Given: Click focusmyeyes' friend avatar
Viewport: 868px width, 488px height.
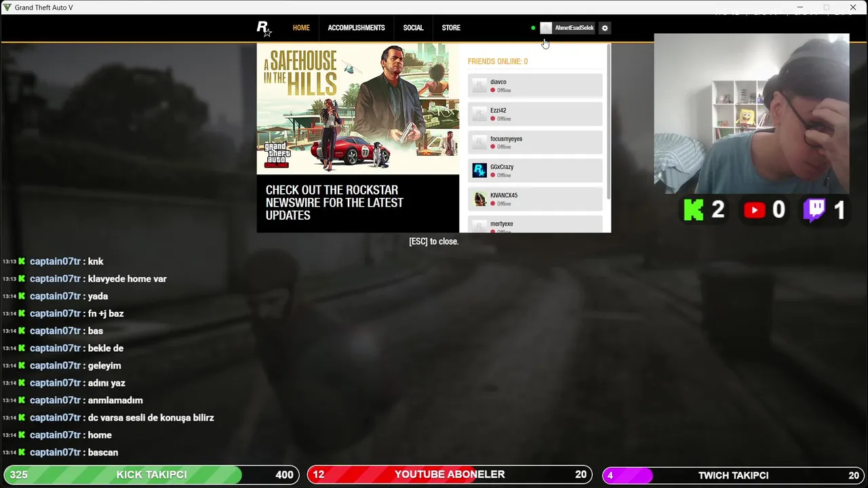Looking at the screenshot, I should [479, 142].
